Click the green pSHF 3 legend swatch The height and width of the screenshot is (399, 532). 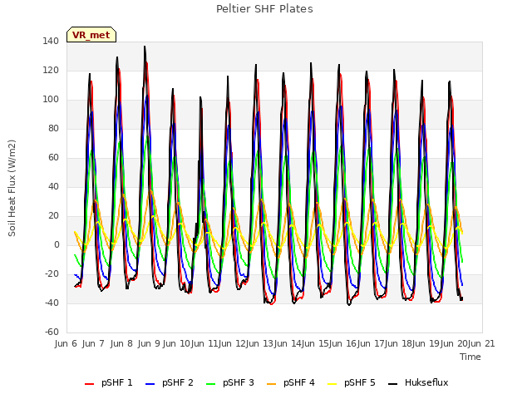point(210,384)
